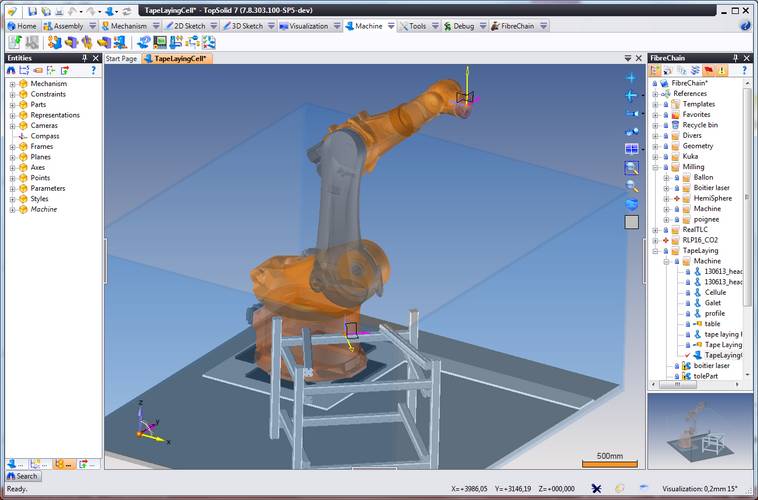Open the Assembly tab dropdown arrow
This screenshot has height=500, width=758.
pyautogui.click(x=93, y=26)
